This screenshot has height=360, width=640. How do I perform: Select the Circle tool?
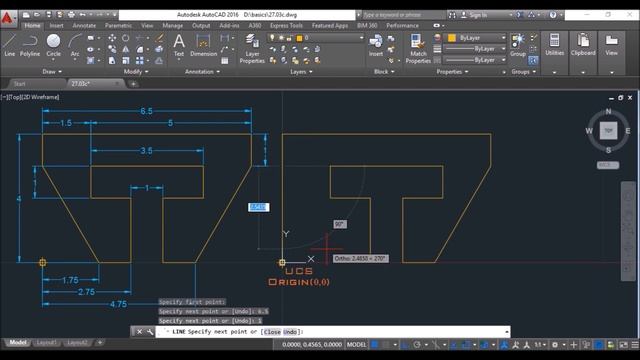pyautogui.click(x=53, y=45)
